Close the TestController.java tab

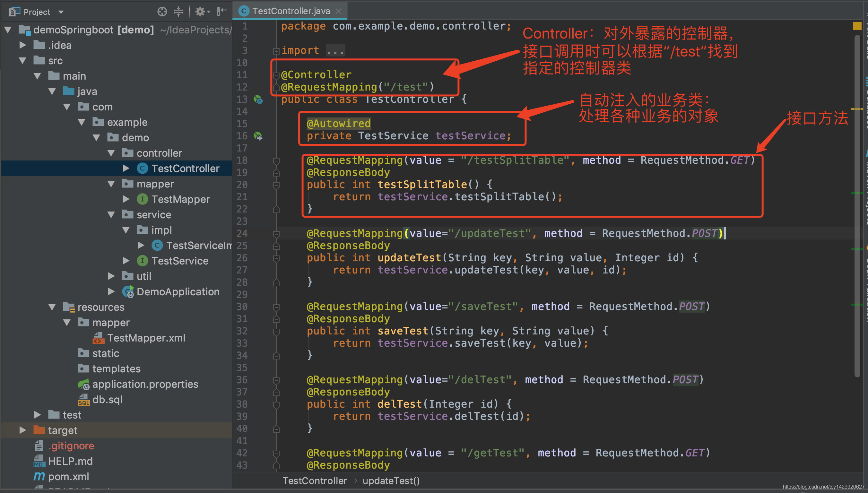coord(339,11)
